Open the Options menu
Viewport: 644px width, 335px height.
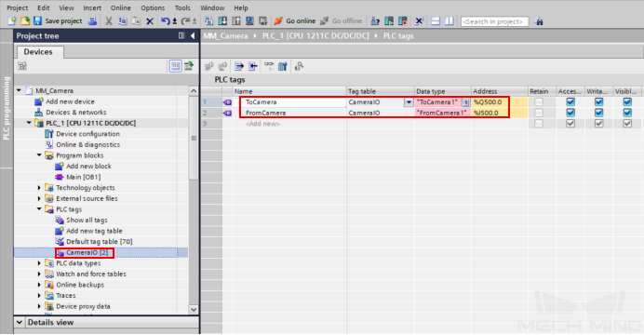[153, 7]
